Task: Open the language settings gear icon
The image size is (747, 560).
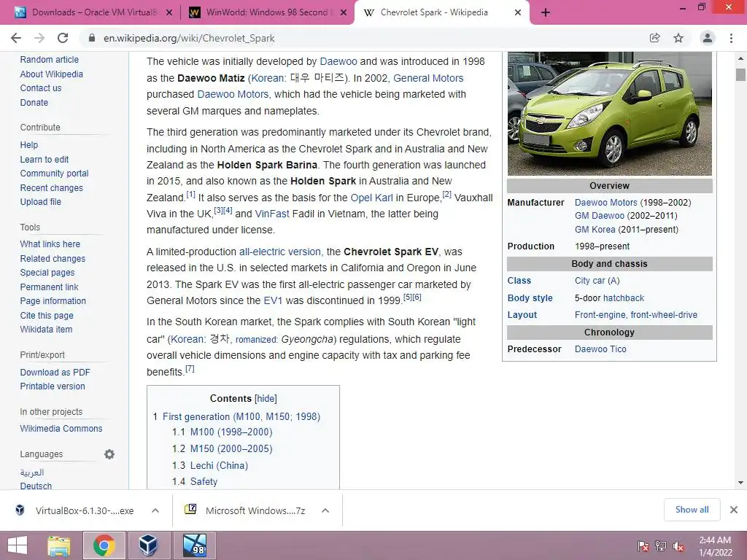Action: coord(109,454)
